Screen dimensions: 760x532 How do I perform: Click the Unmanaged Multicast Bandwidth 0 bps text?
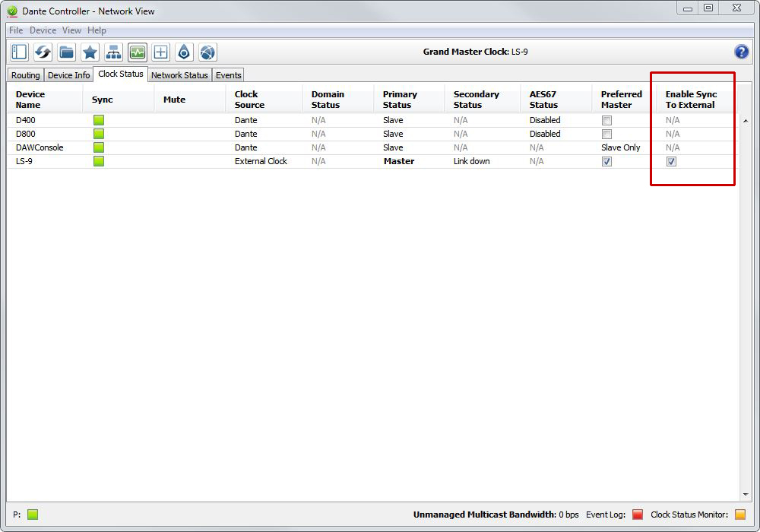(x=496, y=515)
